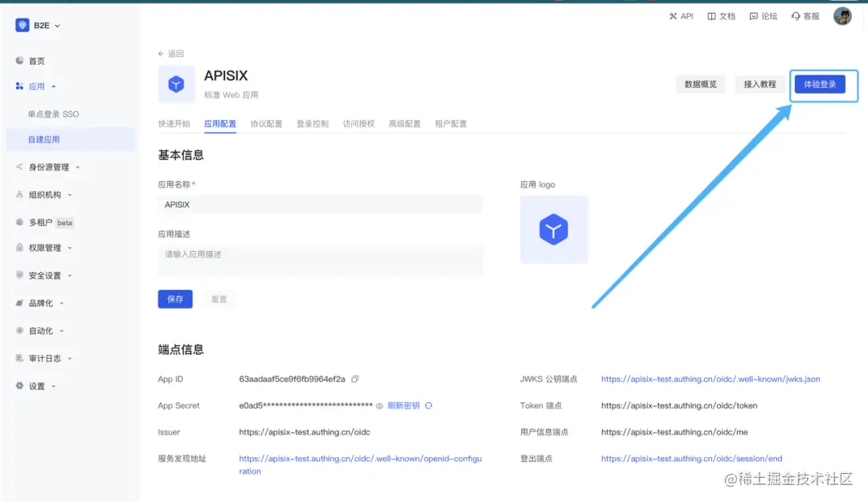Copy the App ID with copy icon

(355, 379)
